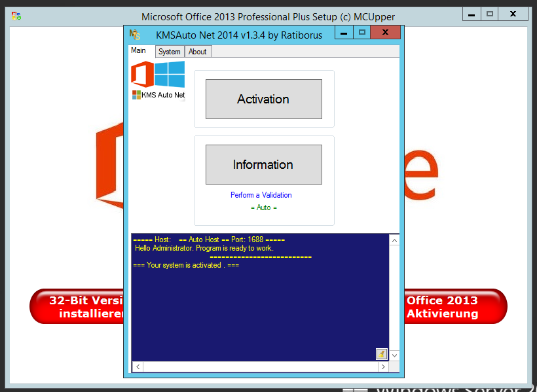Click the Information button

263,164
